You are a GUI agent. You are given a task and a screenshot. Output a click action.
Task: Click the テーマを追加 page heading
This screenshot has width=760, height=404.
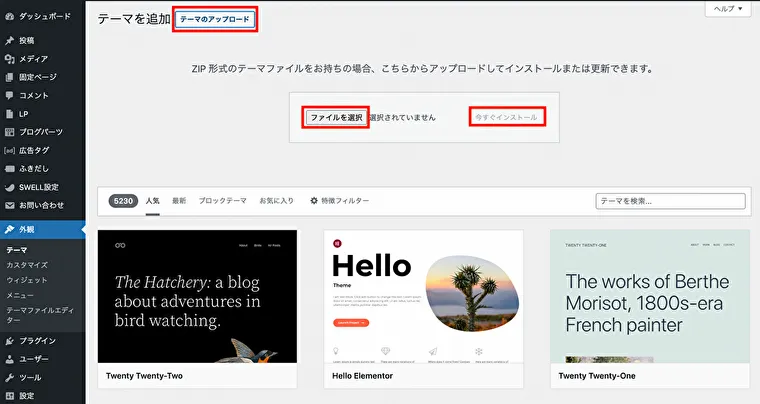click(x=134, y=19)
